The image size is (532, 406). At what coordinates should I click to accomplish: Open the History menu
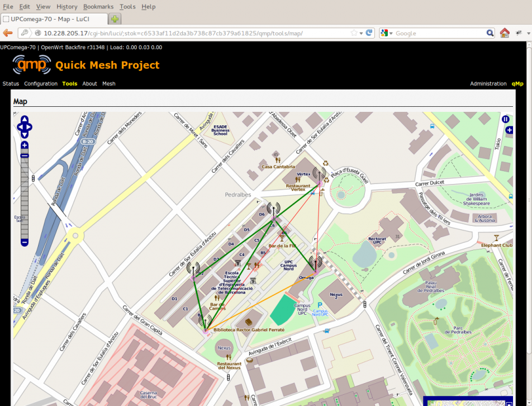(x=67, y=7)
